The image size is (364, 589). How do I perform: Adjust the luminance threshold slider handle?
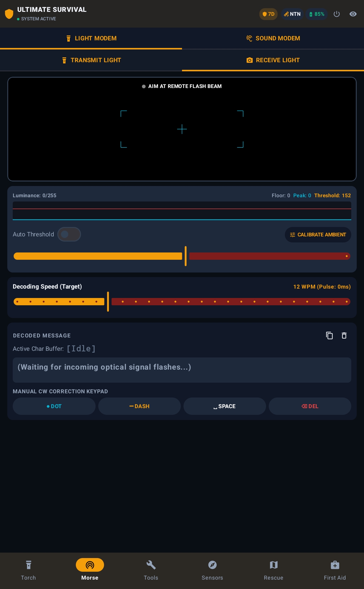coord(186,256)
